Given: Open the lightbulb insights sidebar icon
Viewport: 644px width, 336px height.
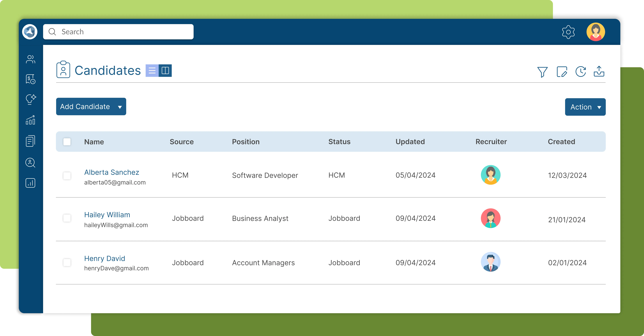Looking at the screenshot, I should click(30, 99).
